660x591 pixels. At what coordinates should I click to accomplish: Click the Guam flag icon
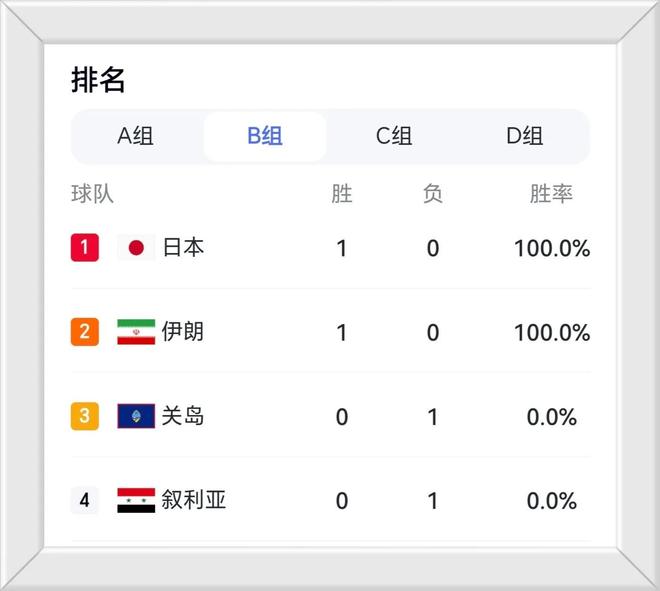(x=136, y=416)
